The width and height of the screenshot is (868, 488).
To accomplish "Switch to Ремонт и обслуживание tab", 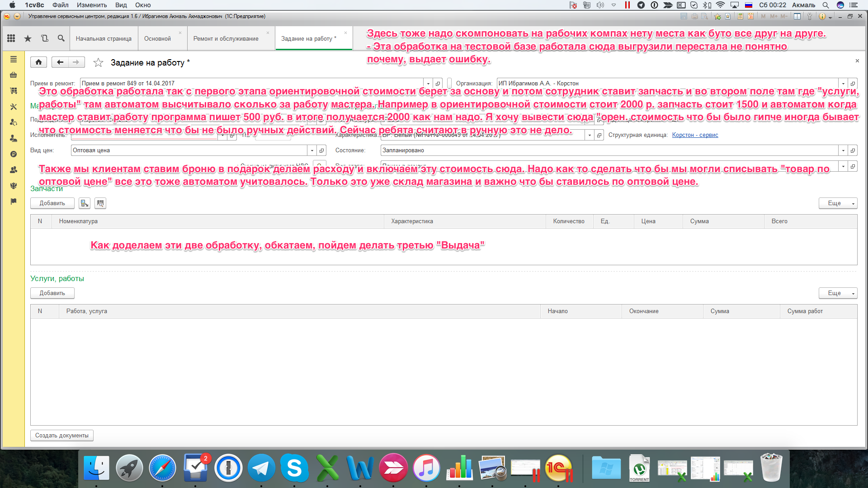I will (x=226, y=39).
